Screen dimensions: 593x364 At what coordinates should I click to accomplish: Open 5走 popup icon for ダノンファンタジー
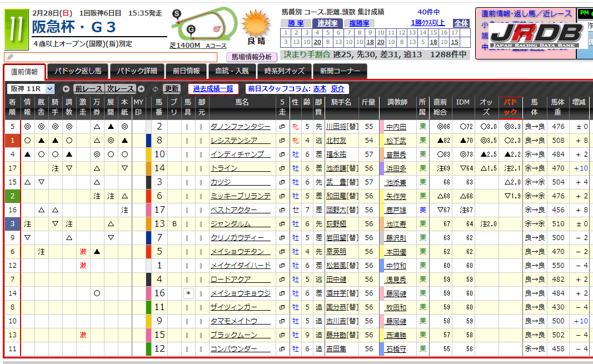(x=282, y=127)
